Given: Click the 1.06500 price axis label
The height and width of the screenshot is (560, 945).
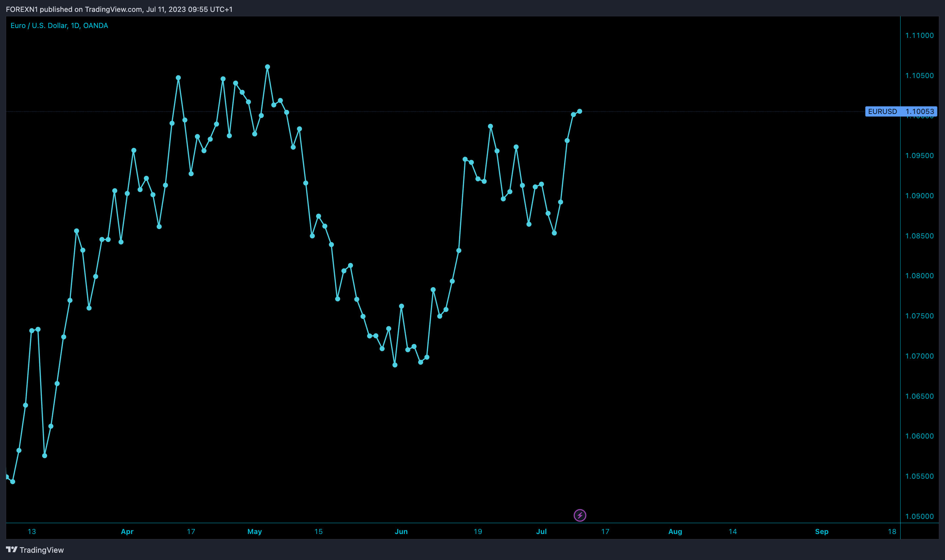Looking at the screenshot, I should 919,396.
